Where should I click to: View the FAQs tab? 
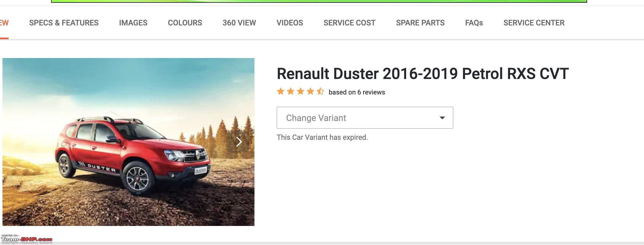click(474, 23)
